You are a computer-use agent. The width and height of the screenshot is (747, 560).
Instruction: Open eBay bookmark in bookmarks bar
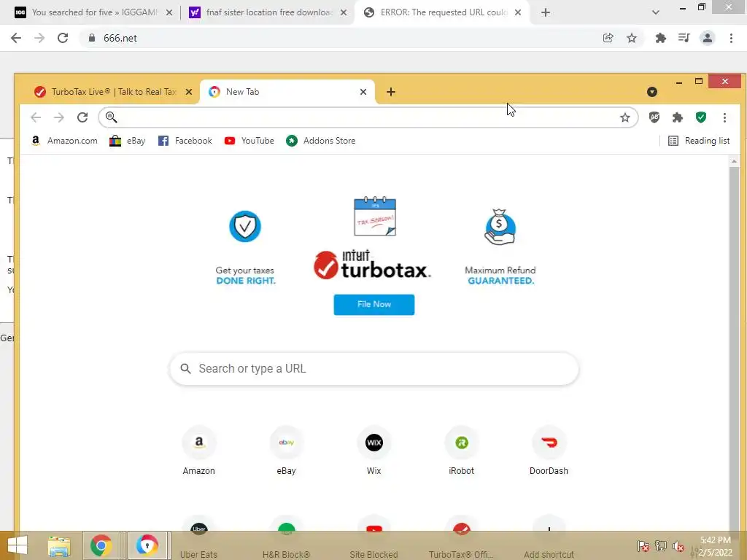(x=127, y=141)
